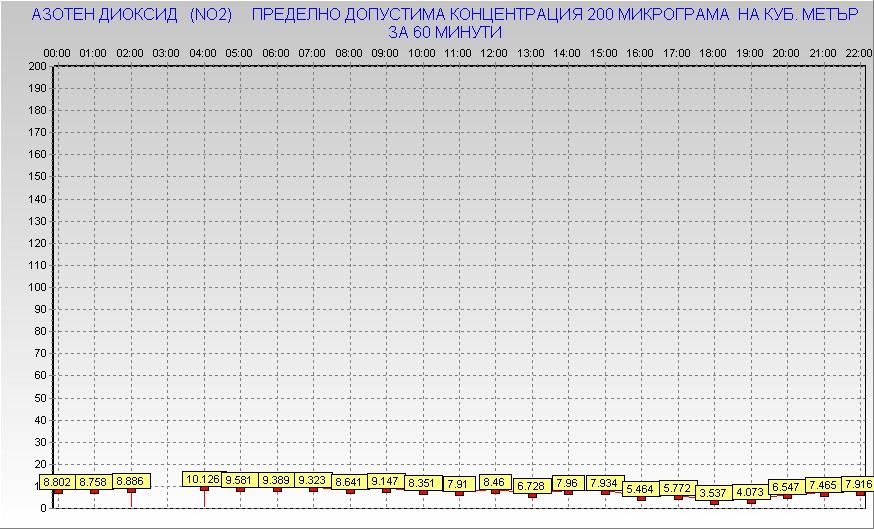Select the 9.581 data label

coord(239,481)
